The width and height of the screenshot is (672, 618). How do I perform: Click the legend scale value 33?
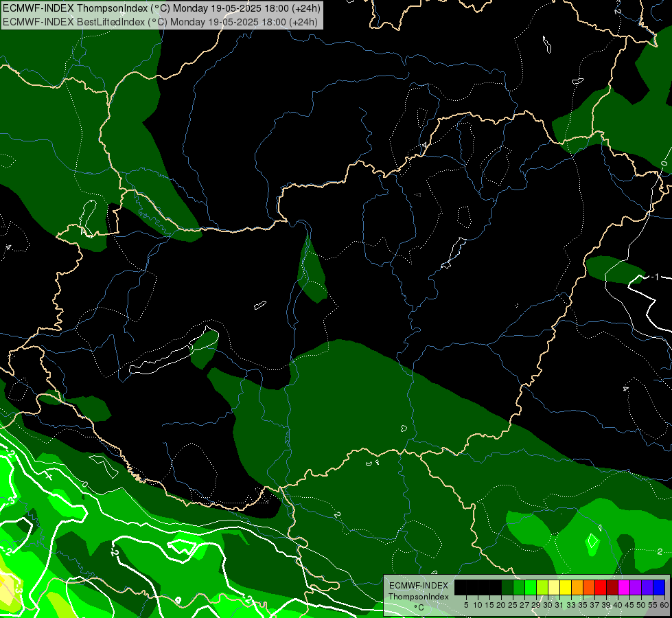click(571, 605)
